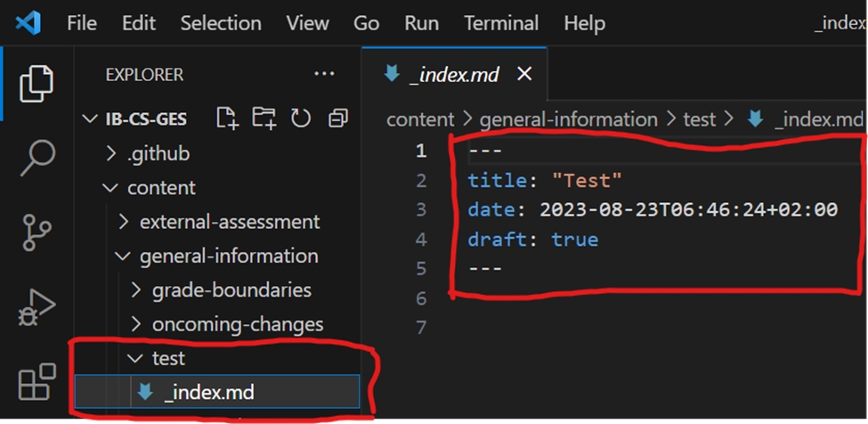Click the 'date' key on line 3
Image resolution: width=868 pixels, height=424 pixels.
point(491,210)
